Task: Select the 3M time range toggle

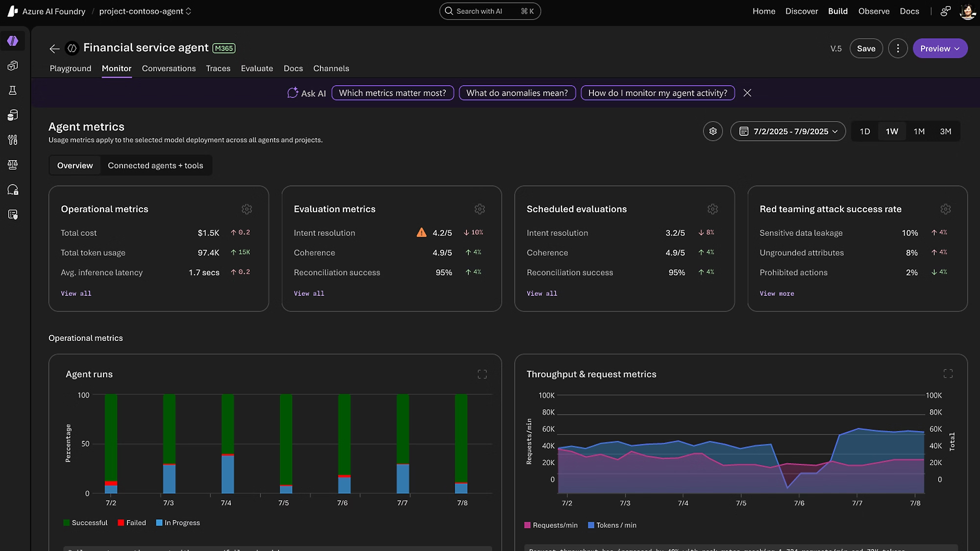Action: [x=945, y=131]
